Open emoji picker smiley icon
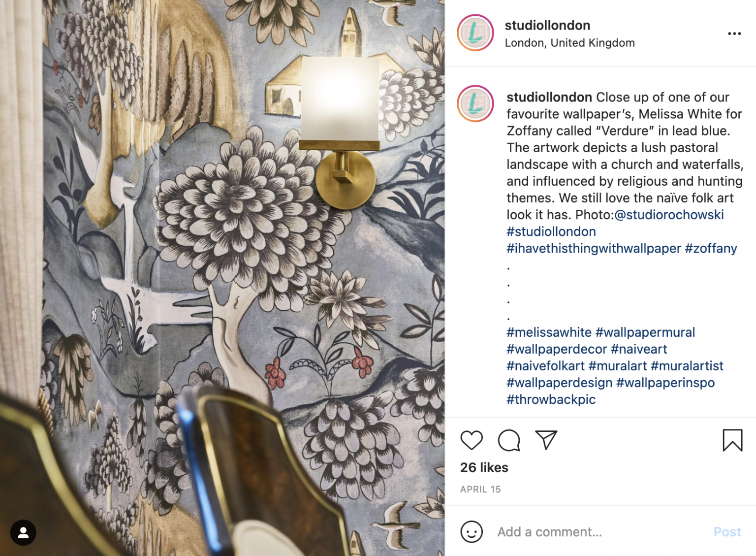 (472, 532)
